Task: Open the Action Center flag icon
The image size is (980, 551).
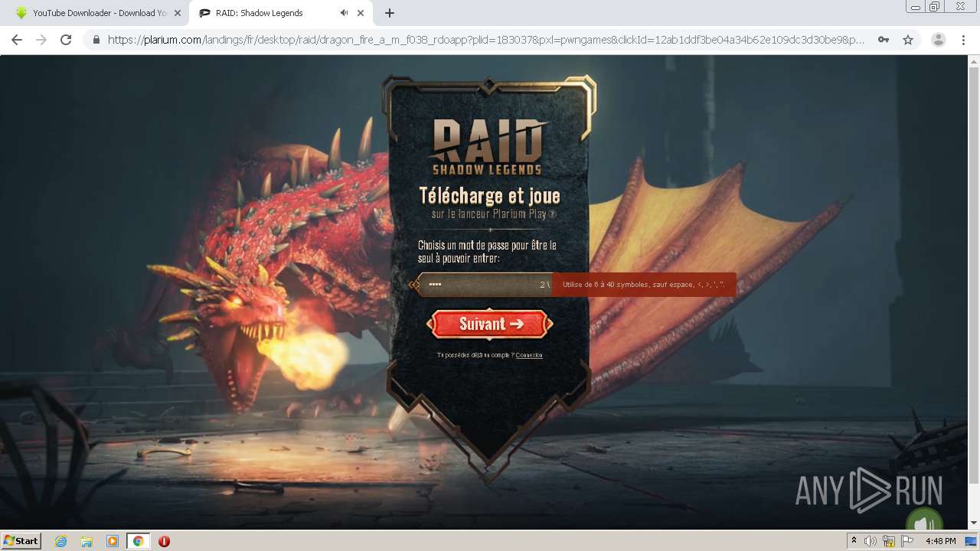Action: pos(907,541)
